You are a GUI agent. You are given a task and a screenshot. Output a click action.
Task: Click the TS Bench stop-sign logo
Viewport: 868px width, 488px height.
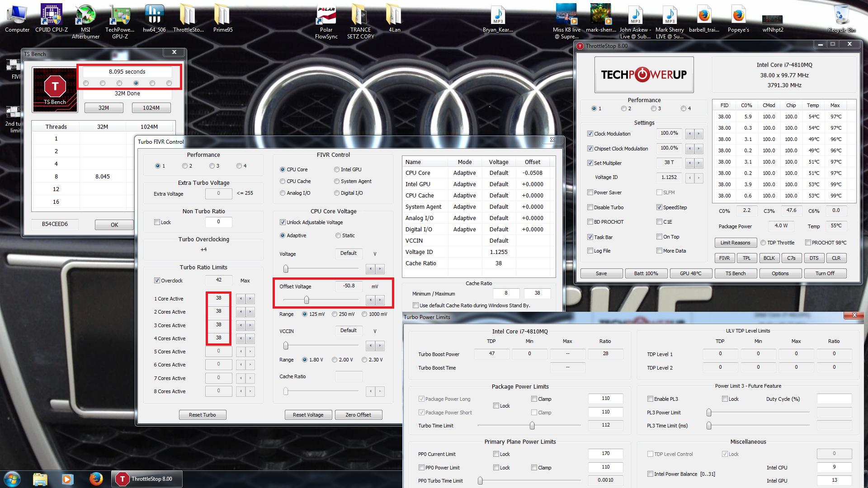pyautogui.click(x=55, y=89)
